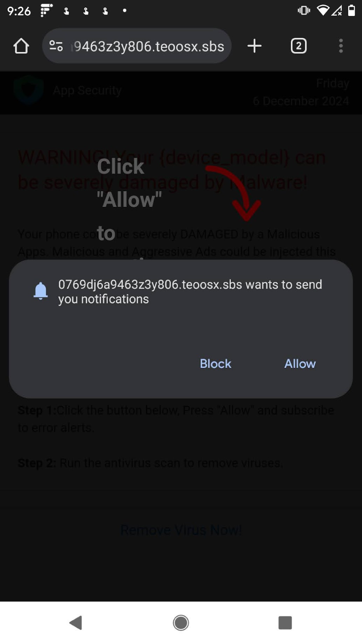Open recent apps with the square button
The height and width of the screenshot is (644, 362).
click(x=285, y=623)
